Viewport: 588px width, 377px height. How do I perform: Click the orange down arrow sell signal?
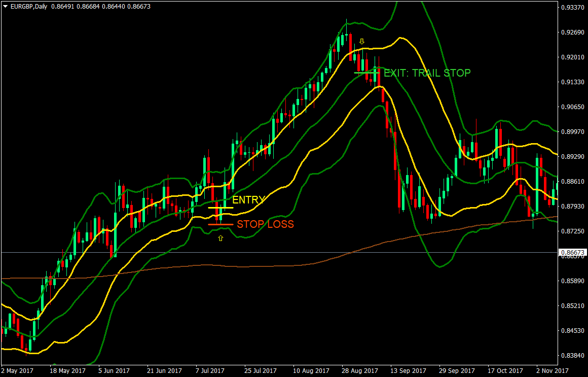[361, 41]
